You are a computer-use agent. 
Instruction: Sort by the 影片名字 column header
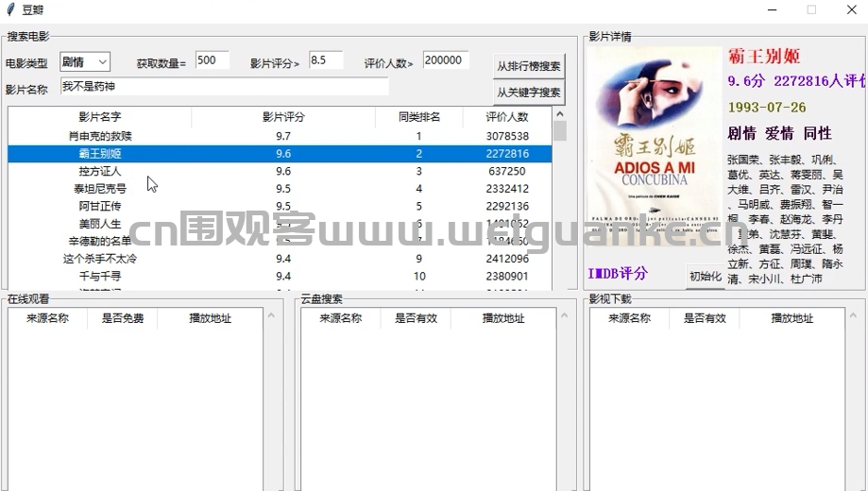point(99,117)
